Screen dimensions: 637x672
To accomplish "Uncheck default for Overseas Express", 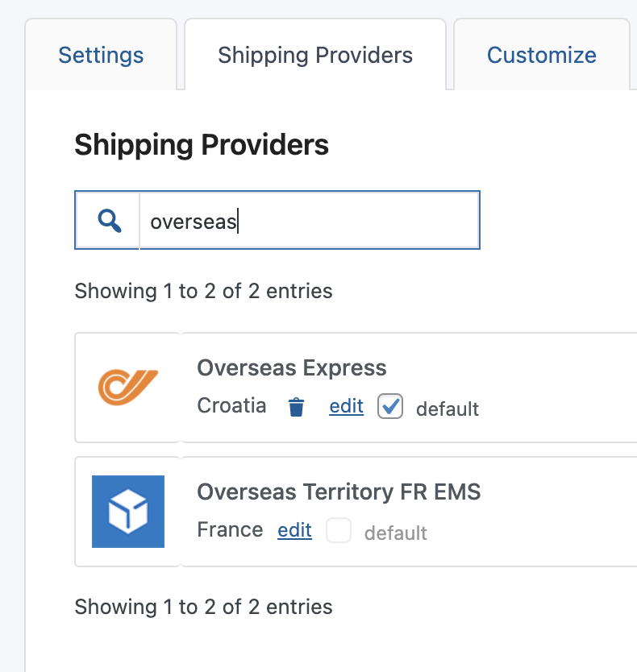I will (x=390, y=407).
